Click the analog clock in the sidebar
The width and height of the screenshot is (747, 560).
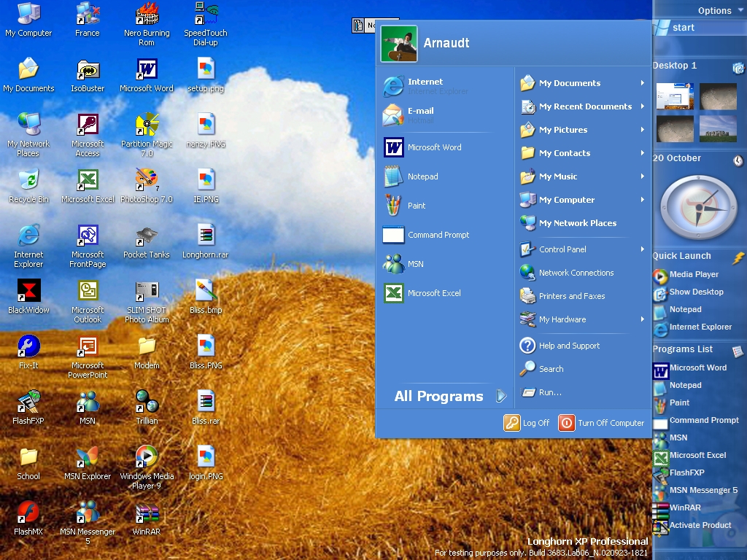[x=698, y=207]
